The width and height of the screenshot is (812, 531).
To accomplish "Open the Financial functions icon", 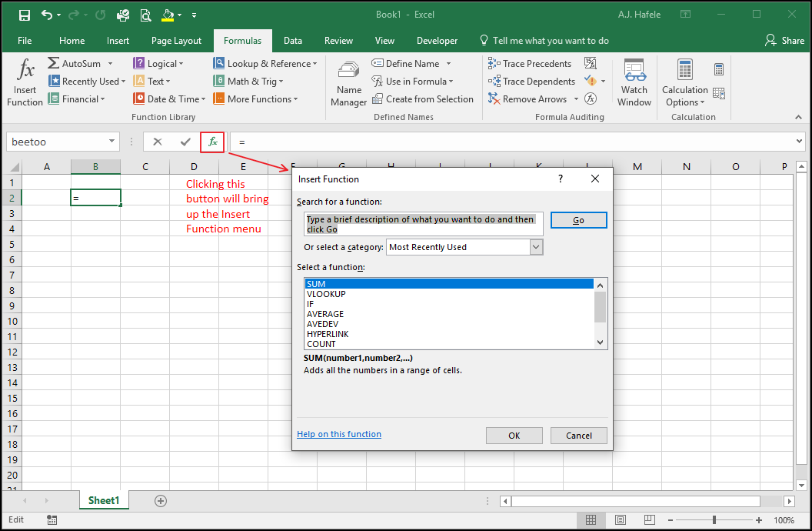I will pos(53,99).
